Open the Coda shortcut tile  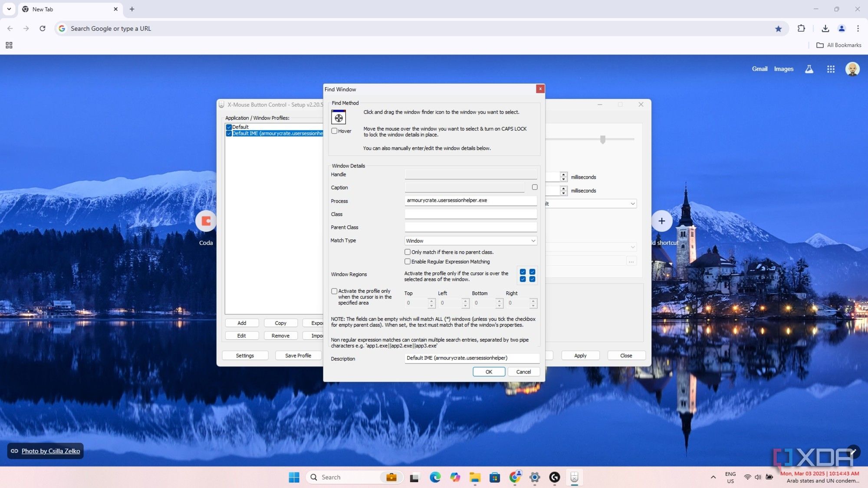point(206,221)
